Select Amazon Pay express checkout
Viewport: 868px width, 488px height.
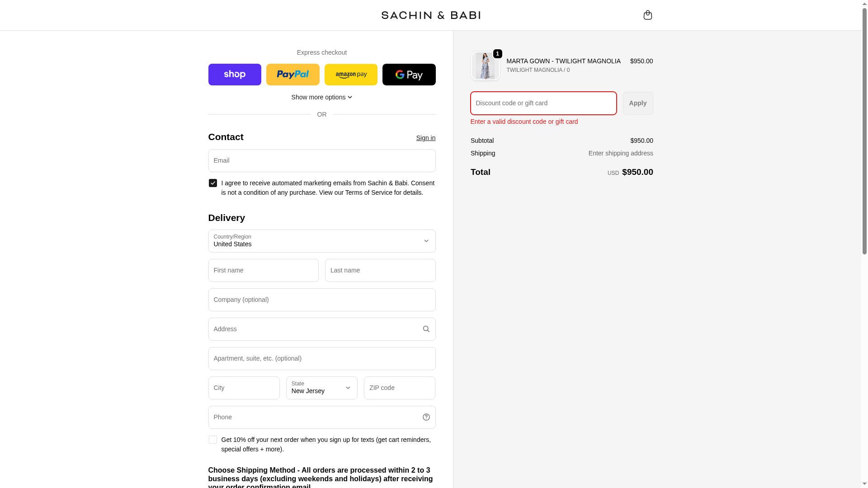pos(351,75)
